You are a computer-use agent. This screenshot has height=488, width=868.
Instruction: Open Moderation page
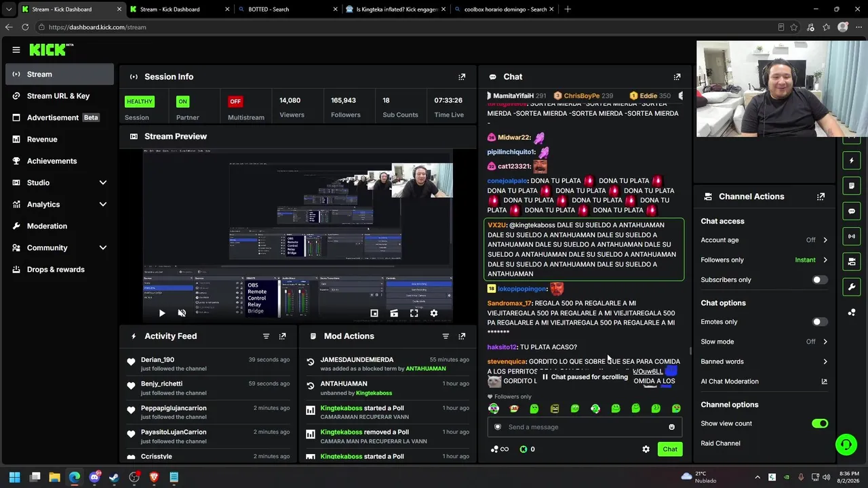[x=59, y=226]
